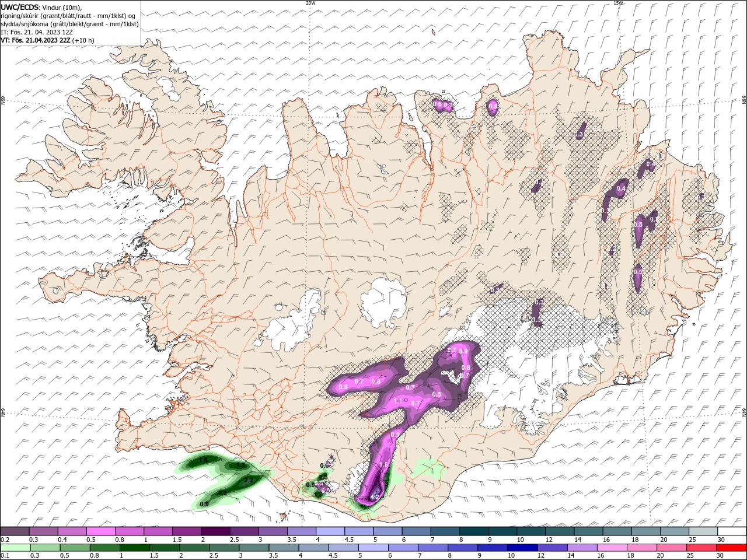The image size is (747, 560).
Task: Click the 2.5 gray-green swatch in the lower legend row
Action: click(x=224, y=548)
